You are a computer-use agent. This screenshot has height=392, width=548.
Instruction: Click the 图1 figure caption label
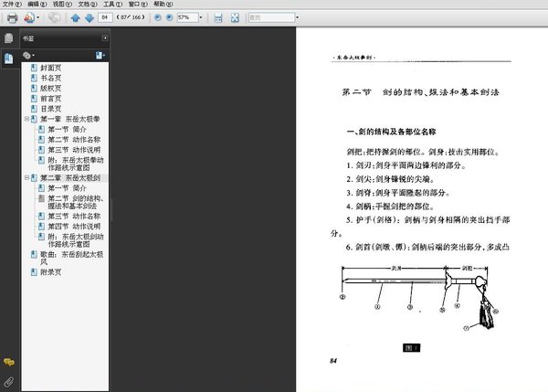click(411, 347)
